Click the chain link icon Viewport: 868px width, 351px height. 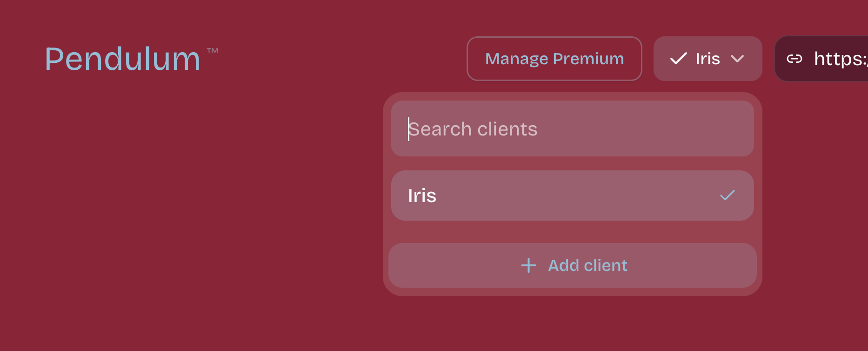794,59
